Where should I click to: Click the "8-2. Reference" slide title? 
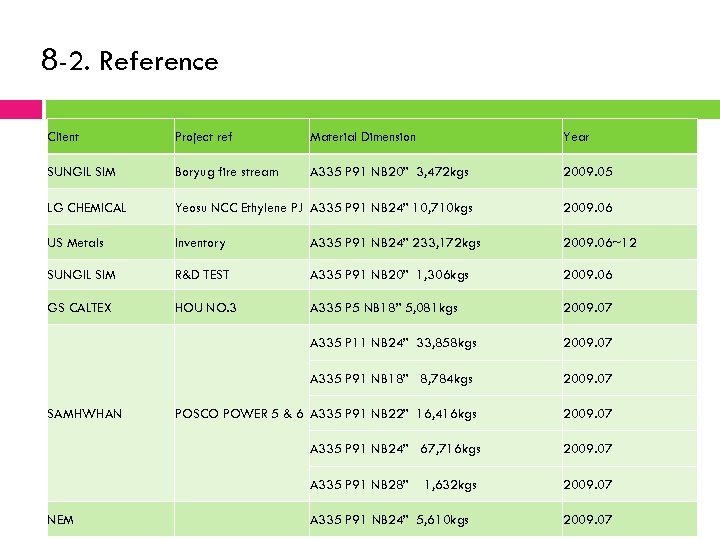click(x=130, y=61)
